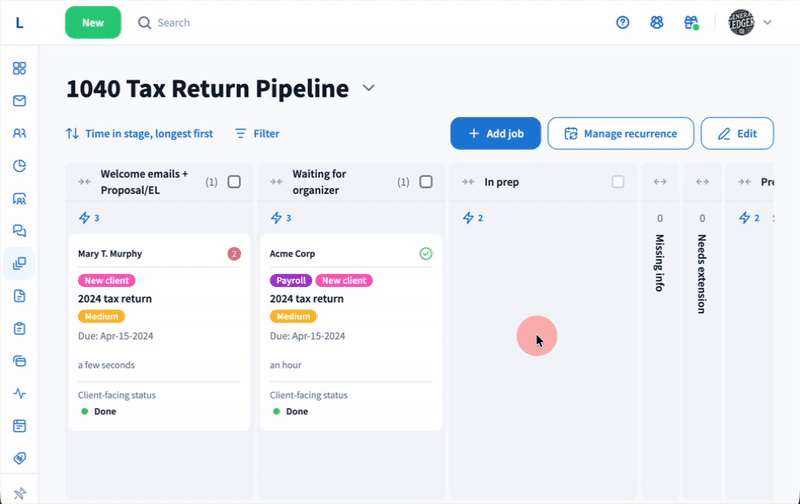Viewport: 800px width, 504px height.
Task: Click the dashboard grid icon in sidebar
Action: click(x=19, y=69)
